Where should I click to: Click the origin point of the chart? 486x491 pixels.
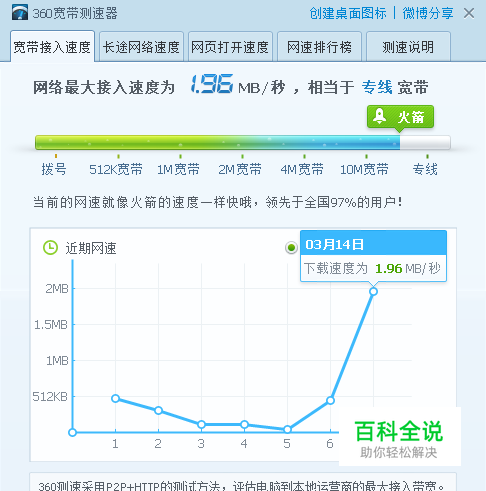tap(72, 433)
